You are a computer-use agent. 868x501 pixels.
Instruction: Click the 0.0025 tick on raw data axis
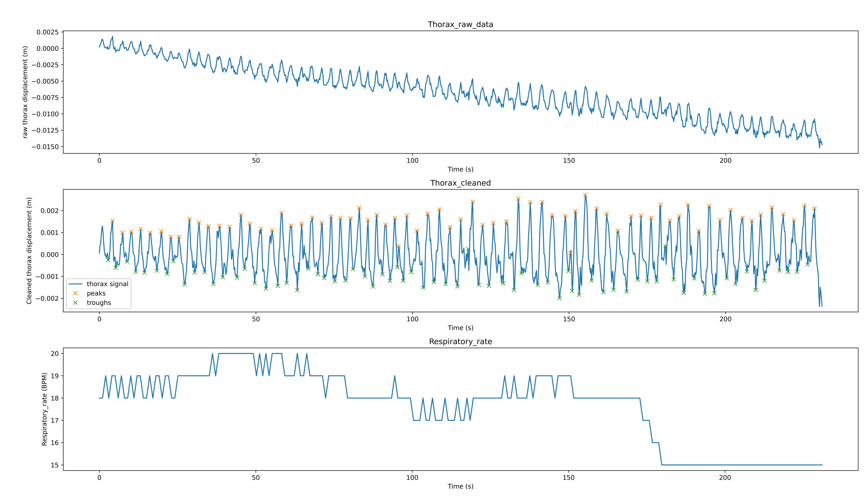(47, 32)
